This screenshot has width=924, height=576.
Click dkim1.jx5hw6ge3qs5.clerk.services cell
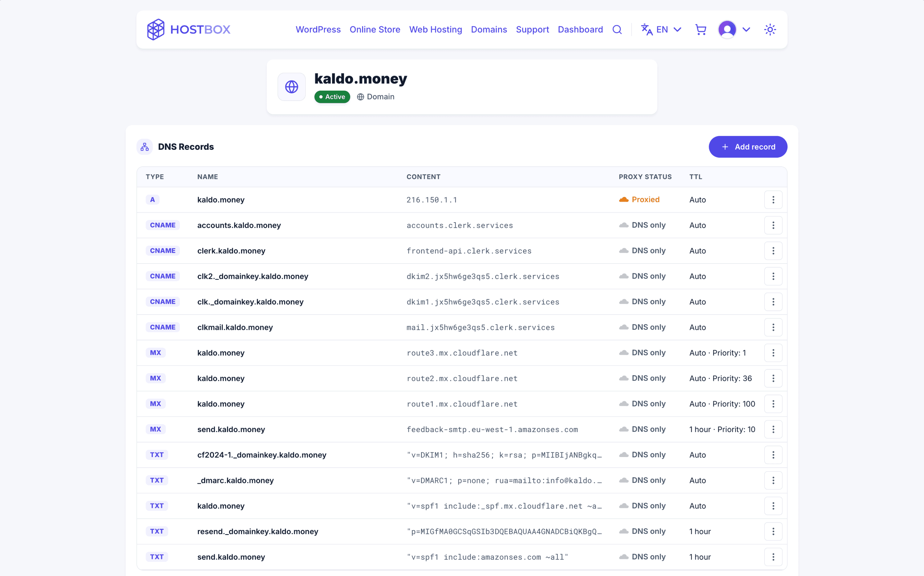[483, 302]
